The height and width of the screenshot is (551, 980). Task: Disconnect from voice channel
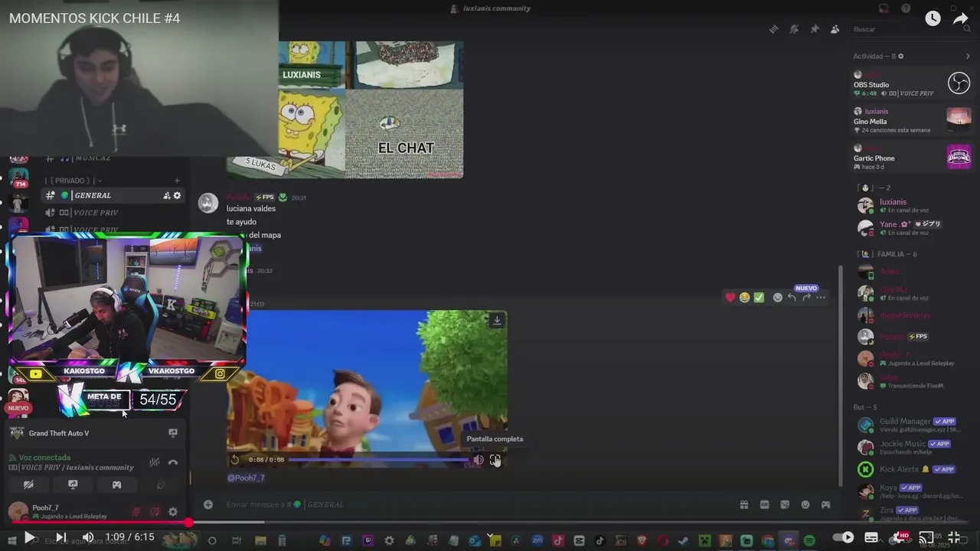[x=173, y=462]
